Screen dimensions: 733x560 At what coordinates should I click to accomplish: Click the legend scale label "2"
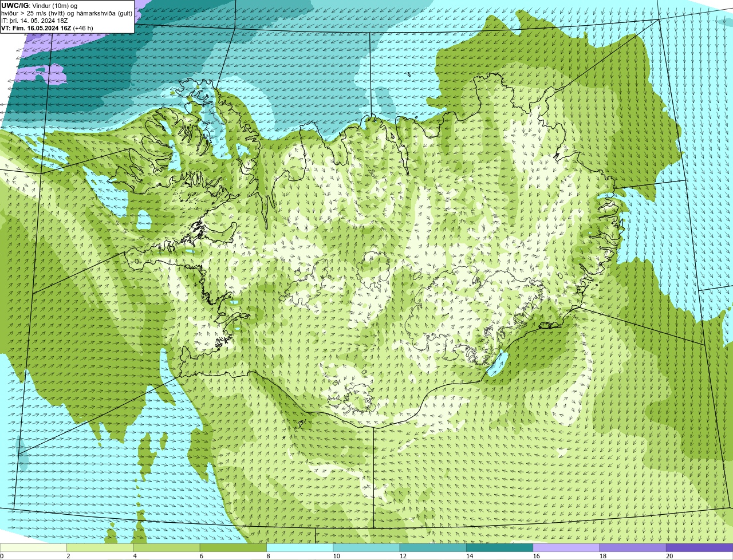click(x=68, y=556)
